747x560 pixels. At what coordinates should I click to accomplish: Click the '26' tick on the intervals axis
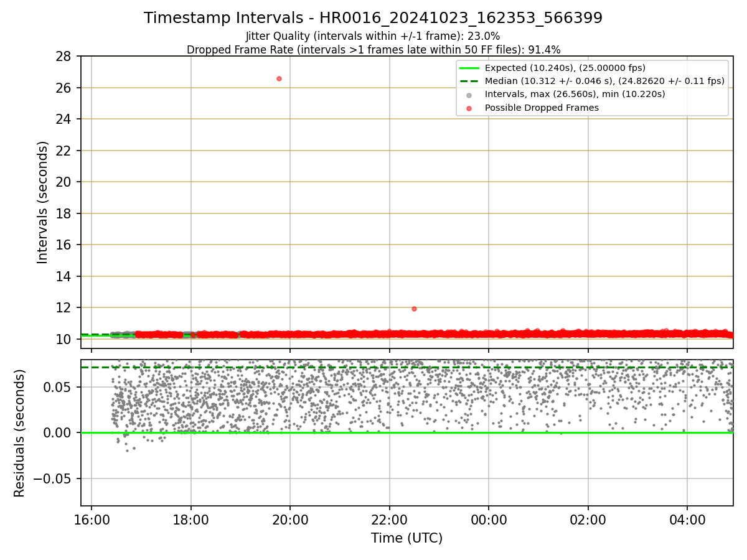(63, 88)
